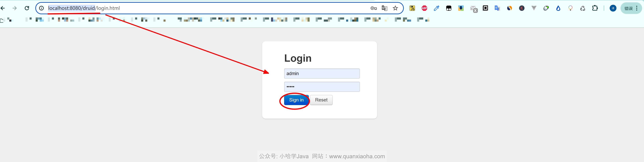View site information icon in address bar

[x=42, y=8]
